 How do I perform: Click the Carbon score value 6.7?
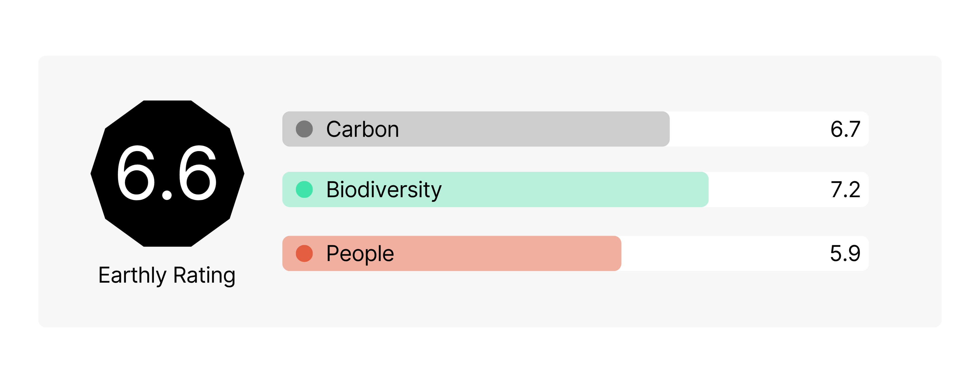845,129
